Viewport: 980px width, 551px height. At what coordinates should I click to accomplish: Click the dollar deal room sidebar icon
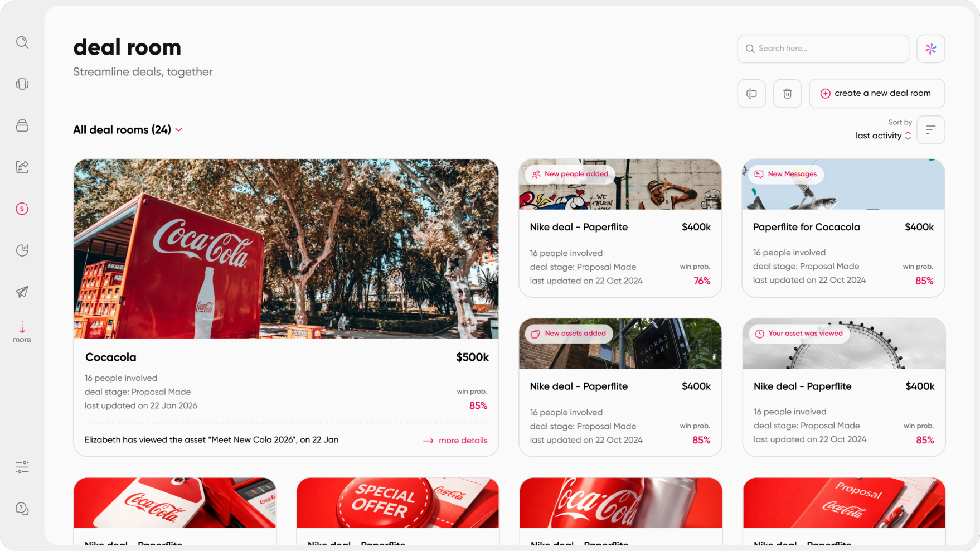pyautogui.click(x=22, y=209)
